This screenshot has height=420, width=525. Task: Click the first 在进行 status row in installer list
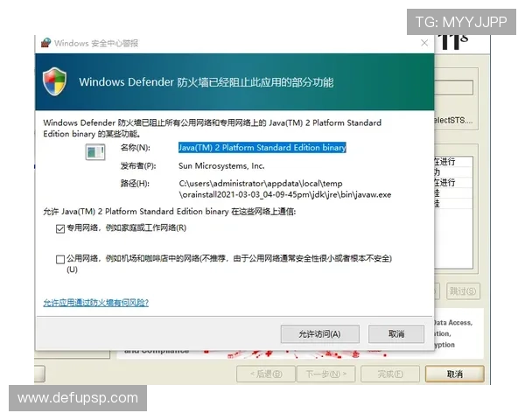point(453,161)
